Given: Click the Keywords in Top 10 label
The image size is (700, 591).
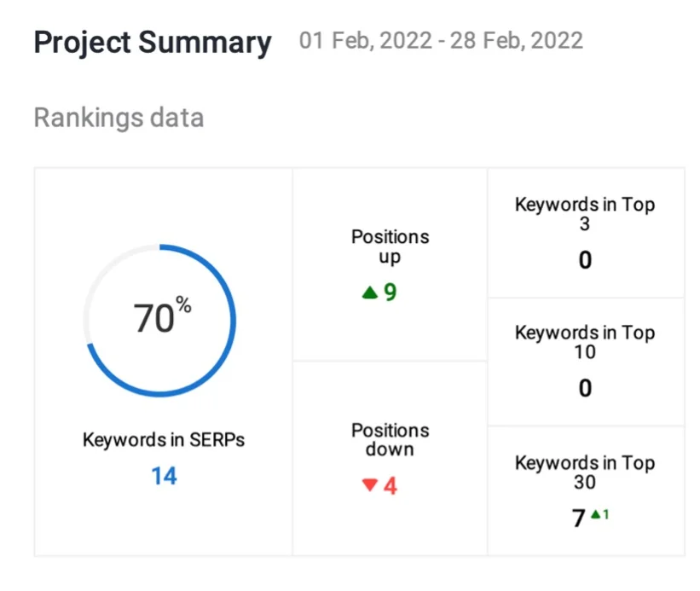Looking at the screenshot, I should point(585,342).
